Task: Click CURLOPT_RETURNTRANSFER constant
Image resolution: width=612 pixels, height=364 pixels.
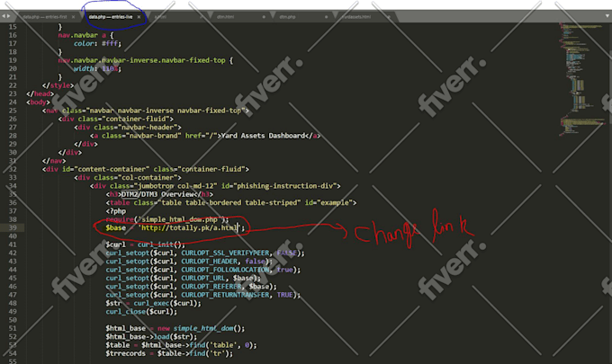Action: (225, 295)
